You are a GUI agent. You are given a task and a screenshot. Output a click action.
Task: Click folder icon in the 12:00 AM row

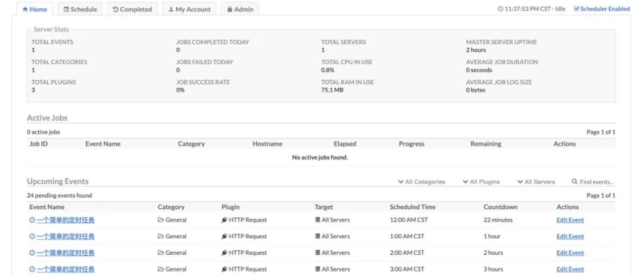pyautogui.click(x=160, y=220)
